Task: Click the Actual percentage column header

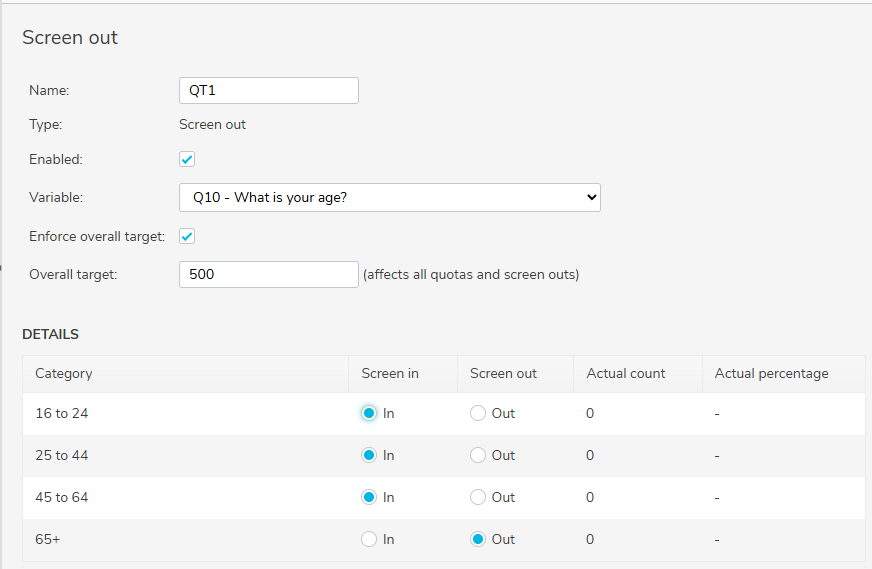Action: pos(771,374)
